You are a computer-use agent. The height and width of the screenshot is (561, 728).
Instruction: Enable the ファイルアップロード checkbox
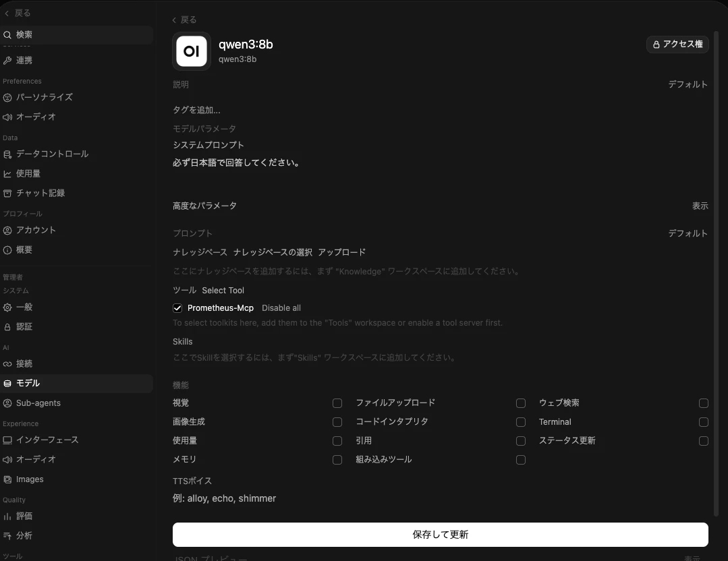pos(521,403)
